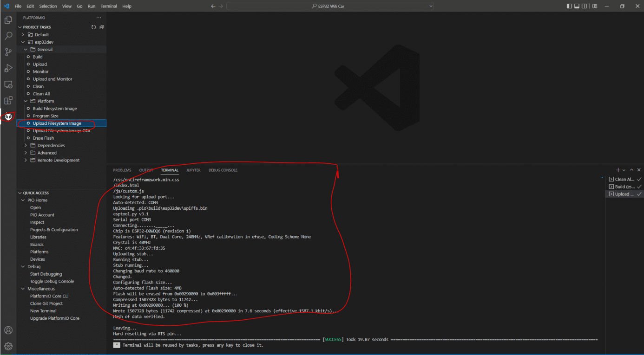Viewport: 644px width, 355px height.
Task: Open the Terminal menu in menu bar
Action: pyautogui.click(x=109, y=6)
